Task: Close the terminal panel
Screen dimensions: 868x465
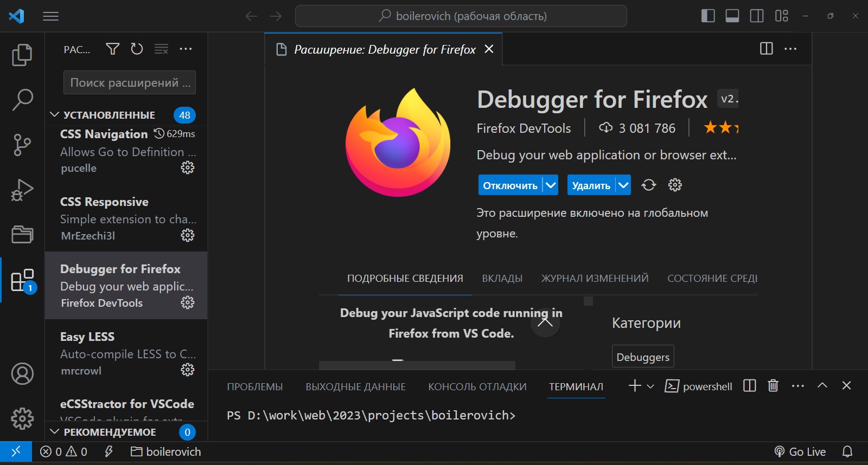Action: tap(846, 385)
